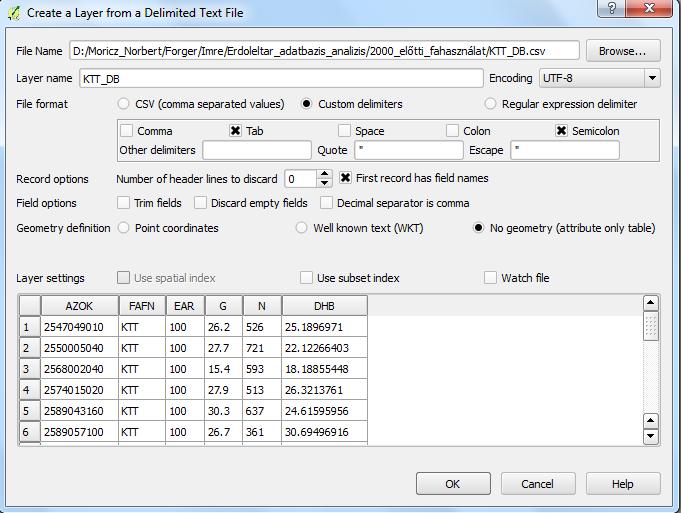Click G value 15.4
Image resolution: width=681 pixels, height=513 pixels.
point(223,369)
